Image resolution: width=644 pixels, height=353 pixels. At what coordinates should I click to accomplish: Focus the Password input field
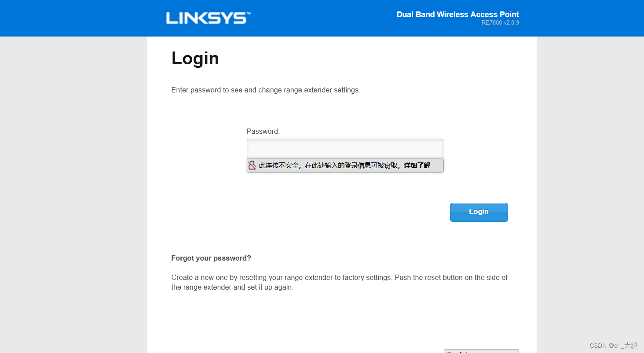(345, 148)
